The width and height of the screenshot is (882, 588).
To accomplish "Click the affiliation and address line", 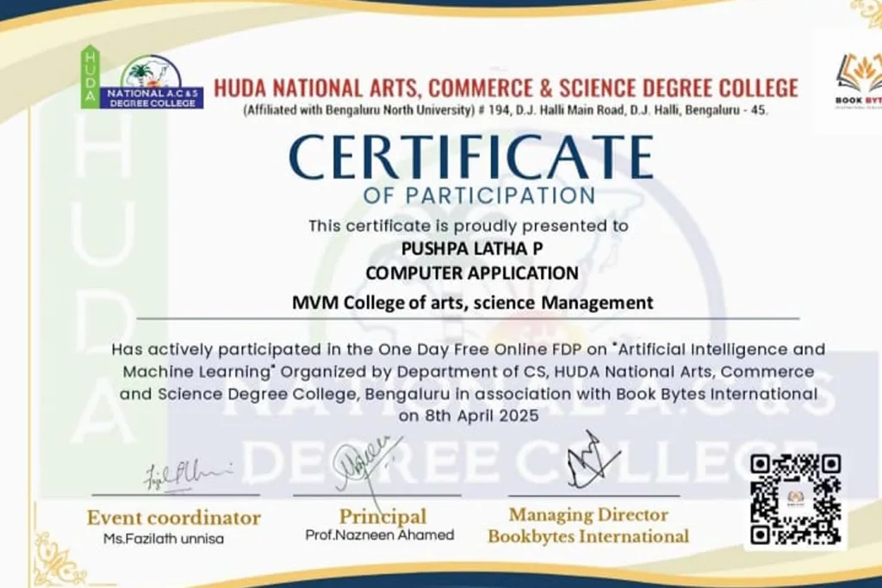I will [x=505, y=110].
